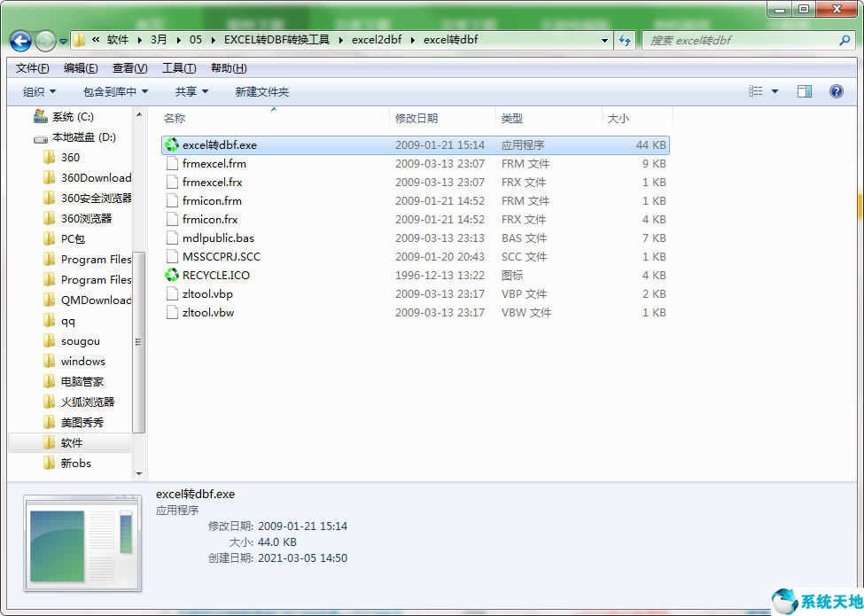The height and width of the screenshot is (616, 864).
Task: Expand the 包含到库中 dropdown
Action: click(115, 91)
